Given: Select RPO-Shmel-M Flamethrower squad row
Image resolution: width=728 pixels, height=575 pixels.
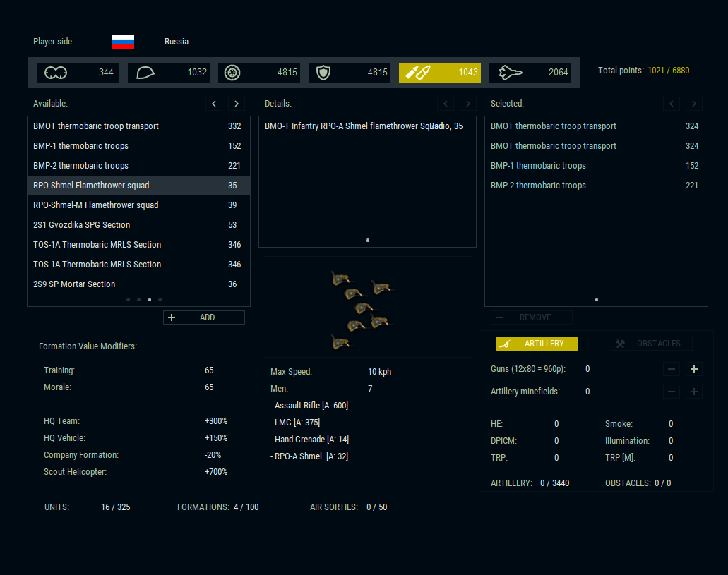Looking at the screenshot, I should point(138,205).
